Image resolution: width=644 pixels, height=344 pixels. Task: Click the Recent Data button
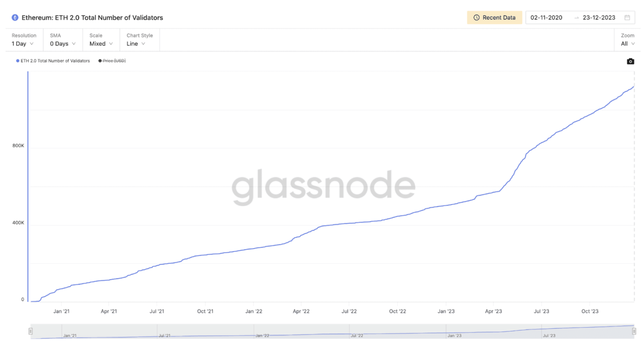tap(494, 18)
